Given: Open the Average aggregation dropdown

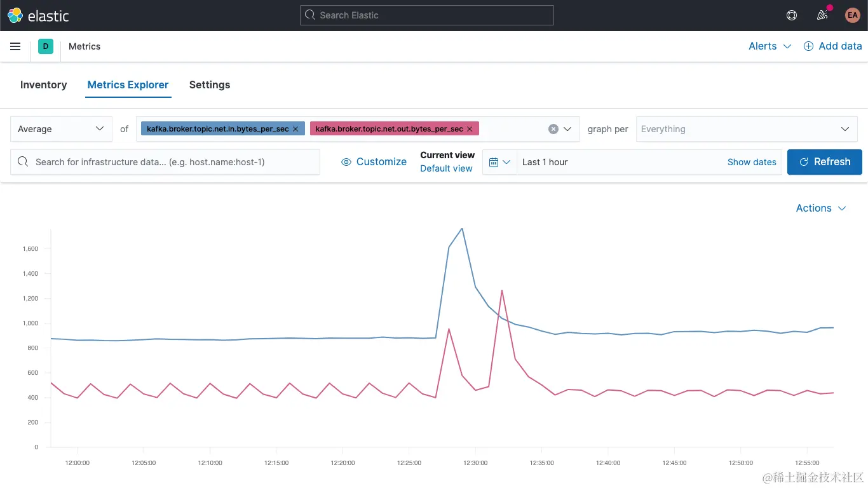Looking at the screenshot, I should [61, 128].
